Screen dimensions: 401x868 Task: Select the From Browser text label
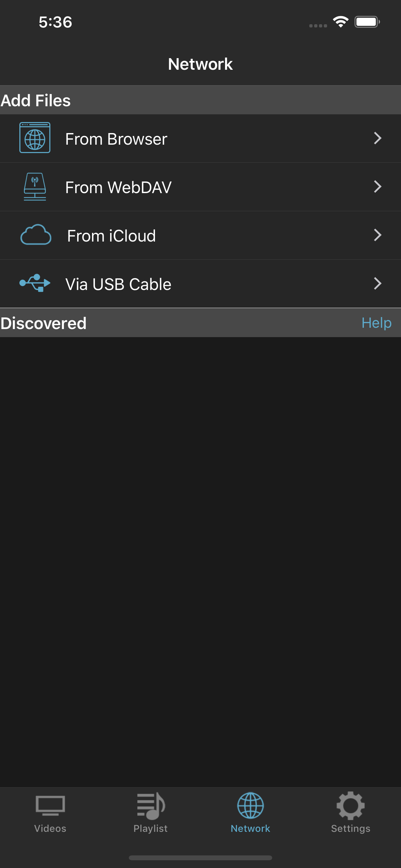coord(116,139)
